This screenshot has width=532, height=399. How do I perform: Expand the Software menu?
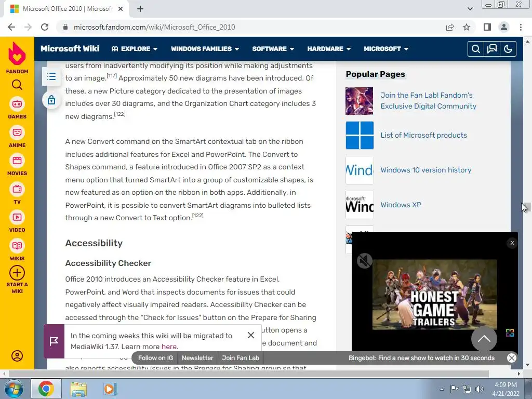(273, 49)
